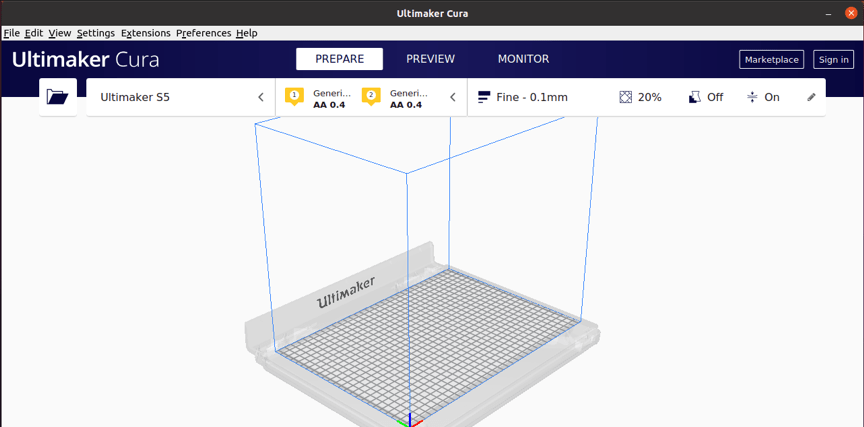This screenshot has width=864, height=427.
Task: Click the support Off label
Action: (715, 98)
